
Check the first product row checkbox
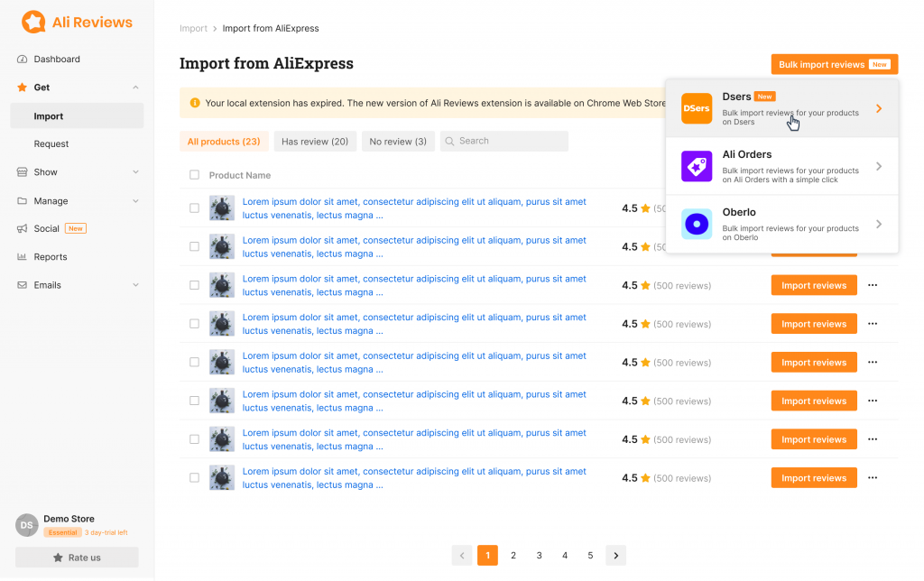[x=195, y=208]
